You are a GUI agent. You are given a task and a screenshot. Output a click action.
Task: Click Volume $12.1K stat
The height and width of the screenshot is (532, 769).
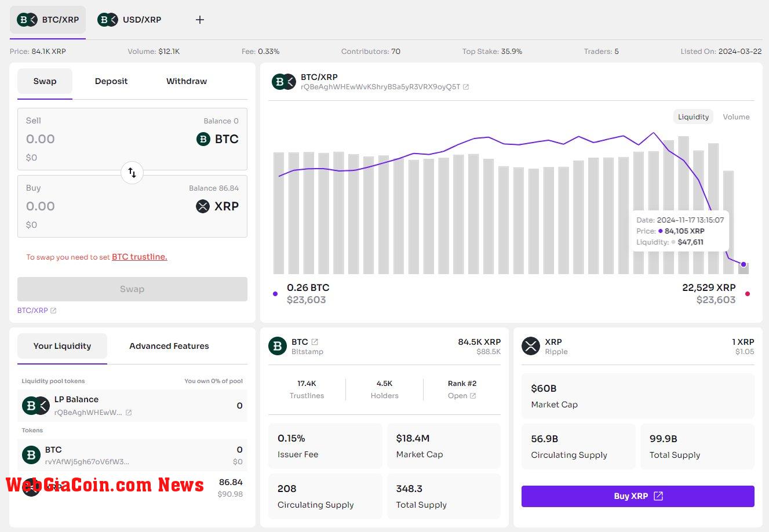click(x=154, y=52)
